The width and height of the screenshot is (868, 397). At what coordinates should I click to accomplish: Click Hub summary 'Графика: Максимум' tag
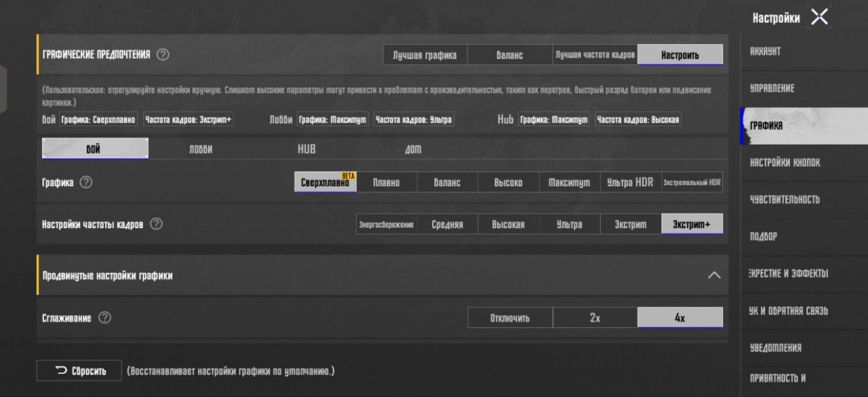point(554,119)
